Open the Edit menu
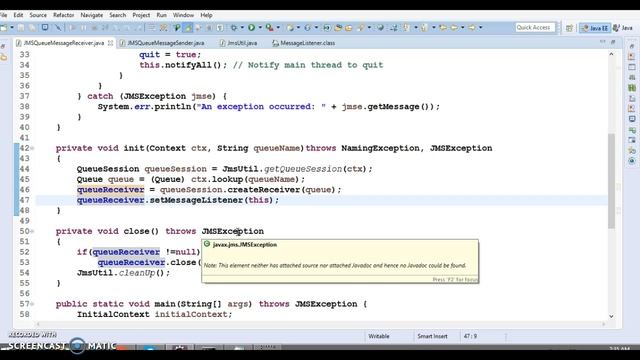Image resolution: width=640 pixels, height=360 pixels. click(x=18, y=15)
